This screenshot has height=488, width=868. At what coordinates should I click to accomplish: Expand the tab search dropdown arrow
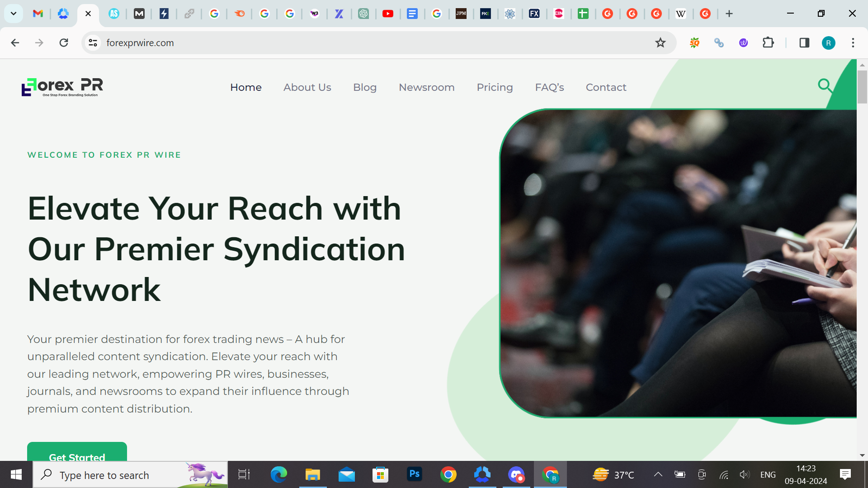(14, 14)
